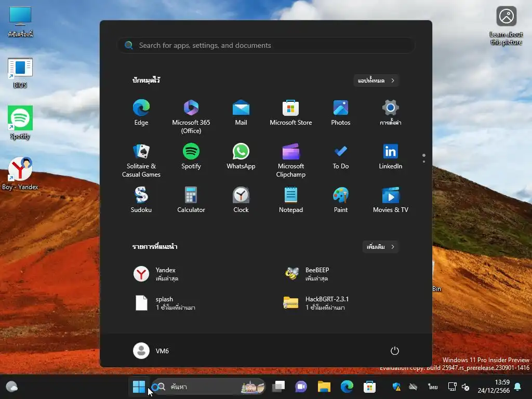Click the OneDrive tray icon
The height and width of the screenshot is (399, 532).
point(413,387)
